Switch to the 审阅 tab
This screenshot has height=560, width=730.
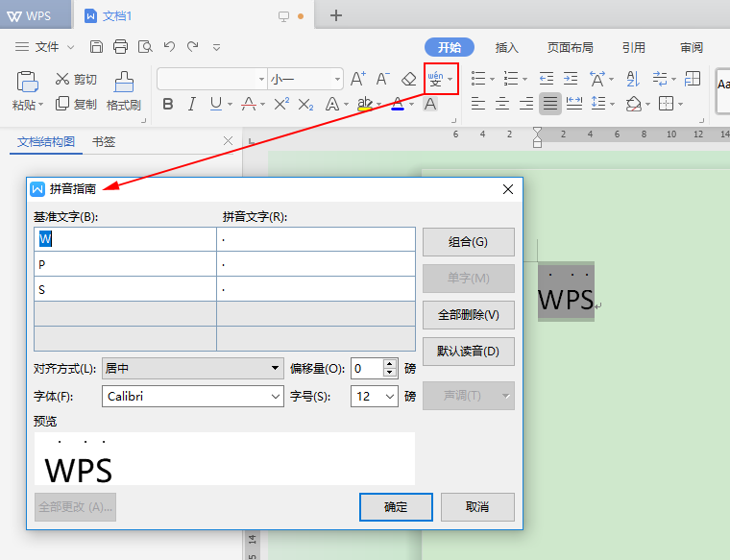click(692, 47)
